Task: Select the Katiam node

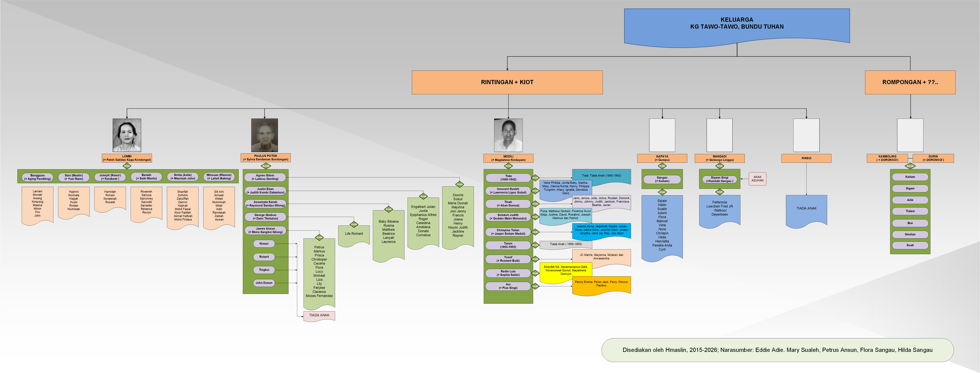Action: pos(910,177)
